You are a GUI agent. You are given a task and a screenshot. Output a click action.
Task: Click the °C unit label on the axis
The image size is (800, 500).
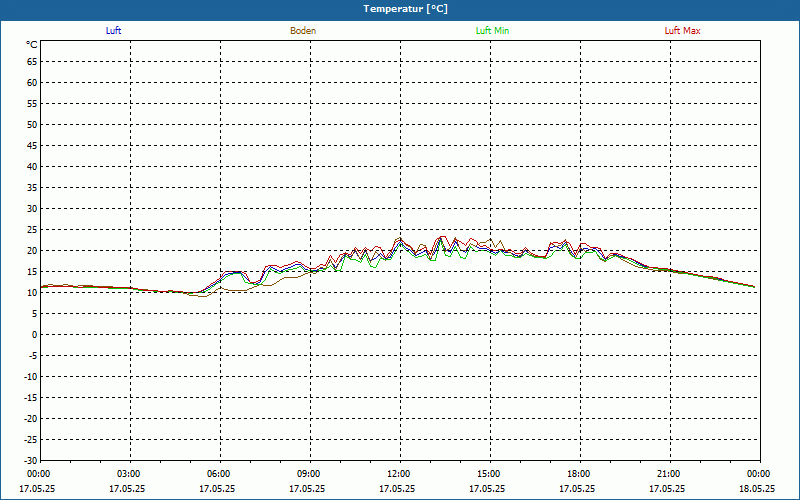point(32,45)
